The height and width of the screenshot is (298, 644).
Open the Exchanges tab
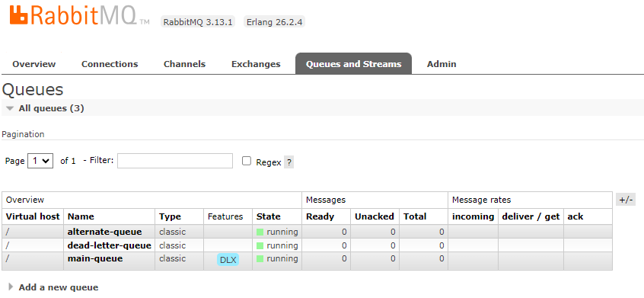pyautogui.click(x=256, y=64)
